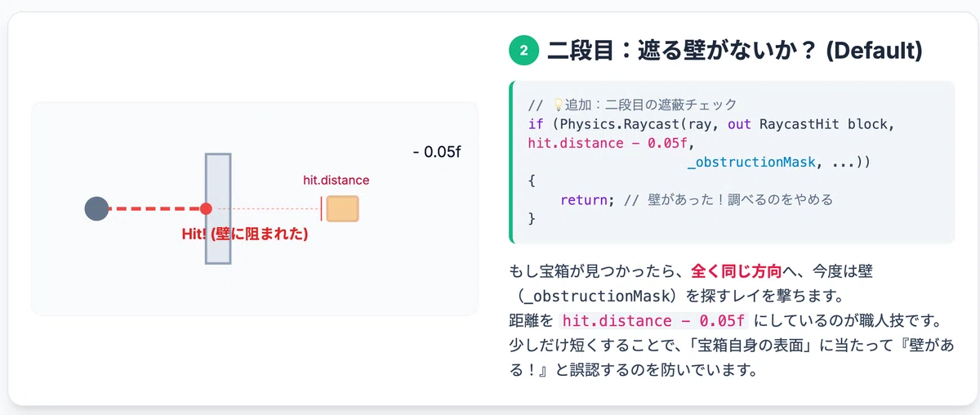The image size is (980, 415).
Task: Click the - 0.05f label in the diagram
Action: [437, 152]
